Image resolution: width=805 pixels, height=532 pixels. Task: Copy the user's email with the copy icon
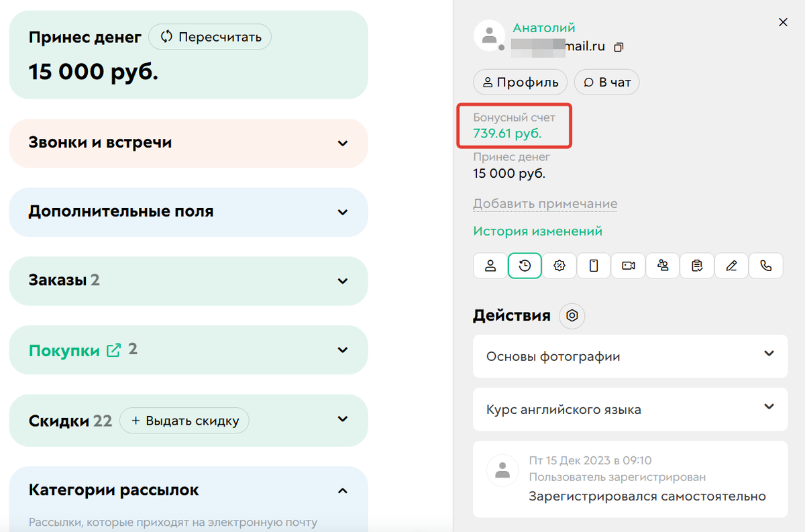618,47
